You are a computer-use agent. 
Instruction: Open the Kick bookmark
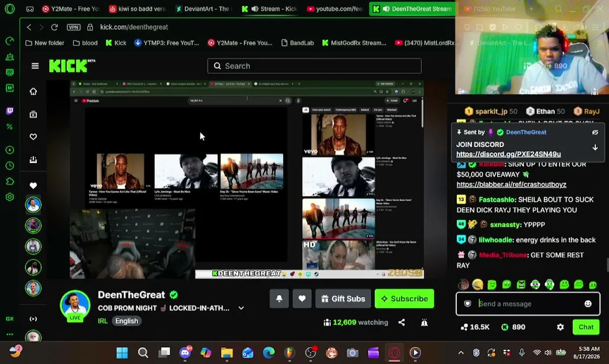coord(116,43)
